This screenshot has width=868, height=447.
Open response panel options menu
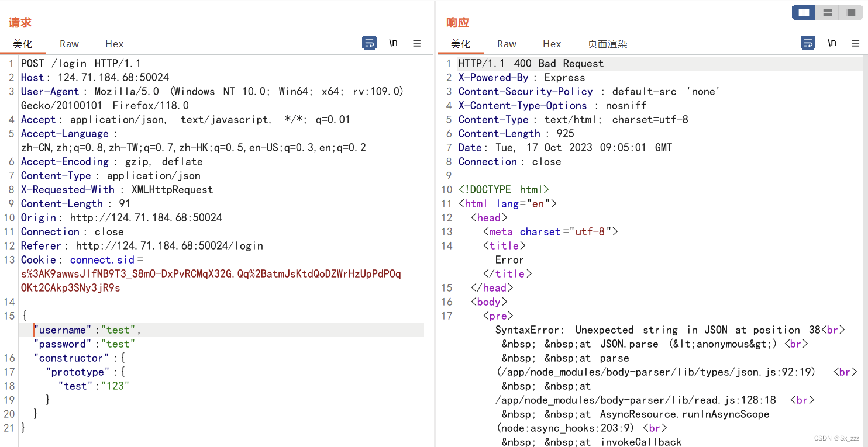856,43
